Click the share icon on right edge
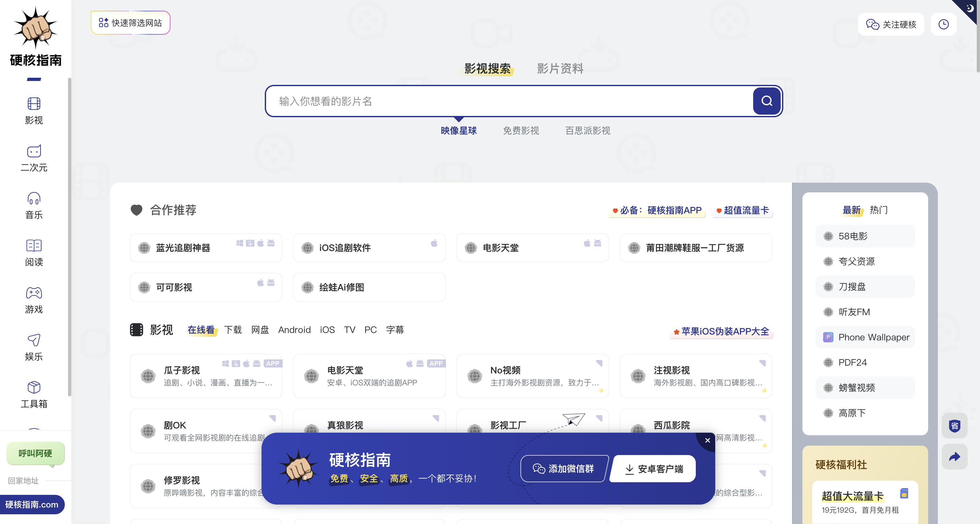 pos(954,456)
